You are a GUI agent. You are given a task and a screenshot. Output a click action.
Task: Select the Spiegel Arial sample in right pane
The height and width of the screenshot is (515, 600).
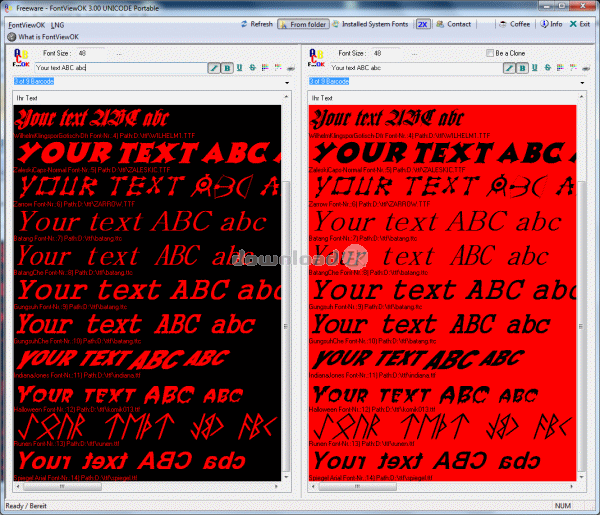(426, 461)
